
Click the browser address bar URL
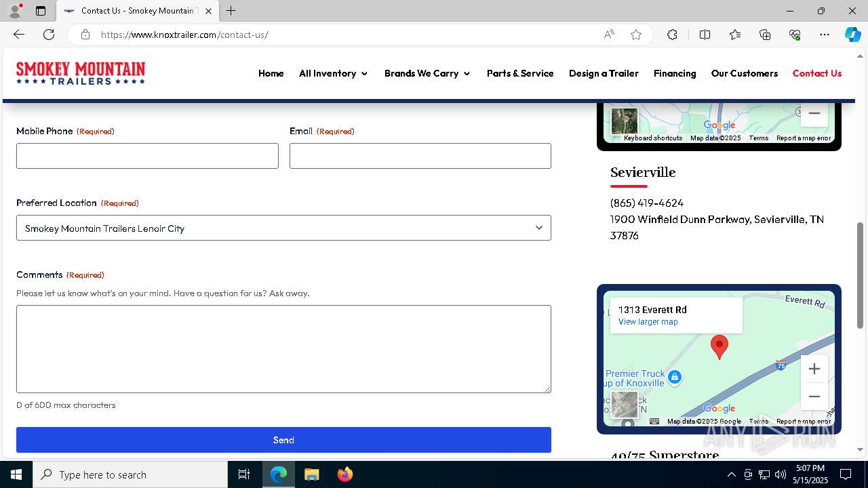point(184,35)
